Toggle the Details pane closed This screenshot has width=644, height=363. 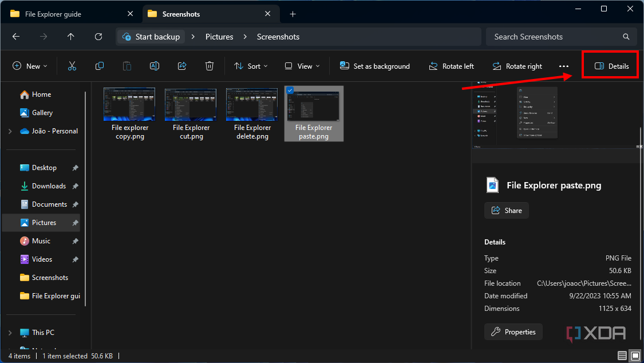click(x=610, y=65)
